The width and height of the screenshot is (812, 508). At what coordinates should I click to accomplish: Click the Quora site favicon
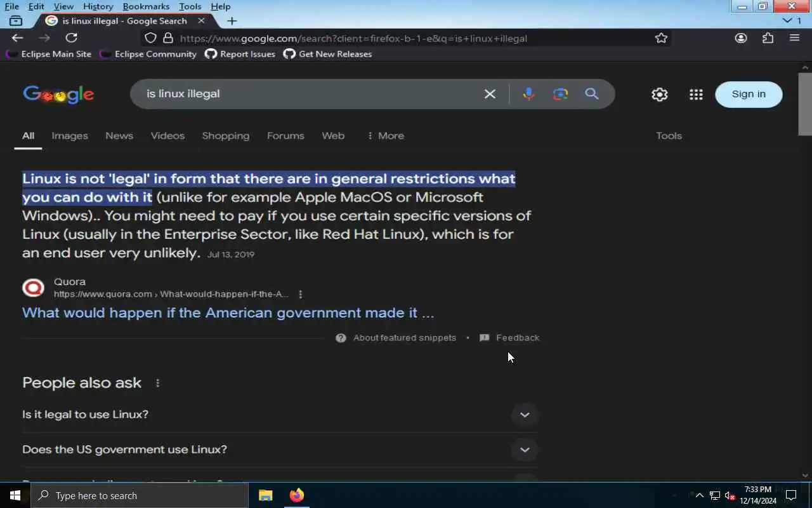(x=33, y=288)
